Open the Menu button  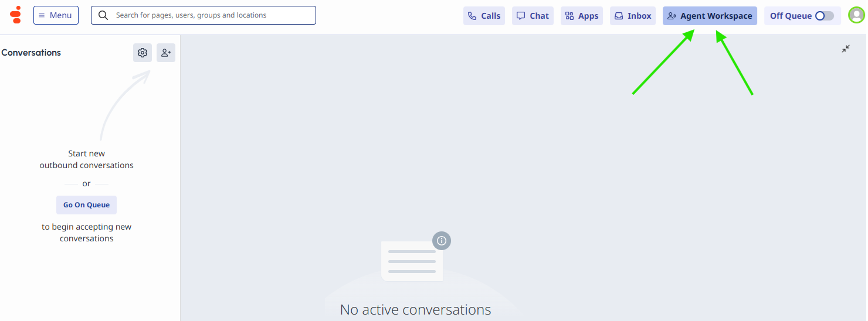[x=56, y=15]
